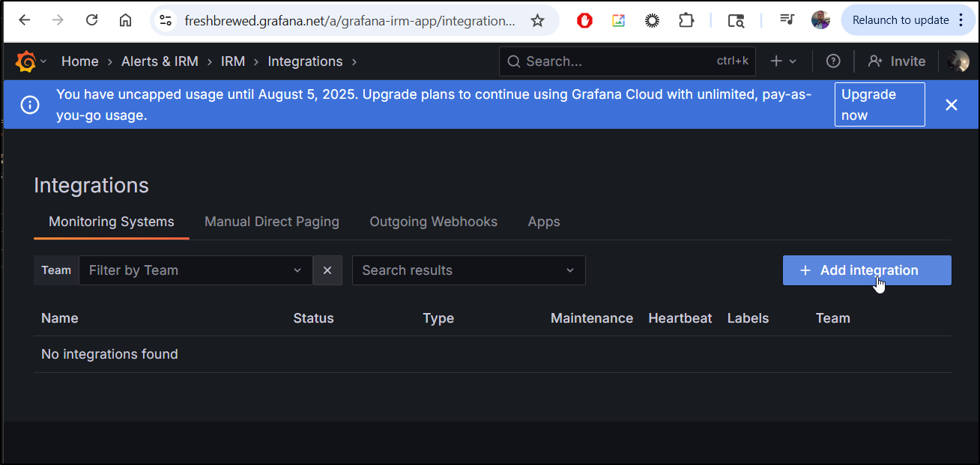Image resolution: width=980 pixels, height=465 pixels.
Task: Go to the browser home icon
Action: [x=125, y=20]
